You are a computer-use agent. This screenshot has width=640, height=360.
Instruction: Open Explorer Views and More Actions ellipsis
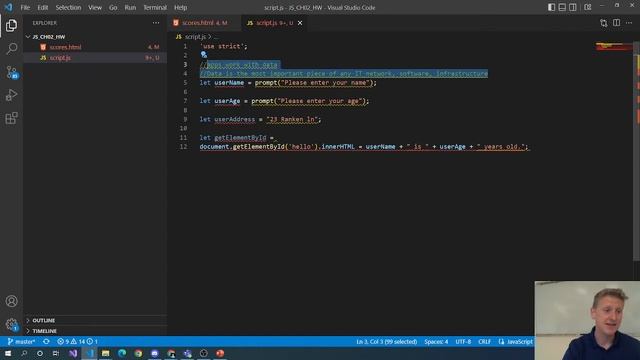pos(156,23)
